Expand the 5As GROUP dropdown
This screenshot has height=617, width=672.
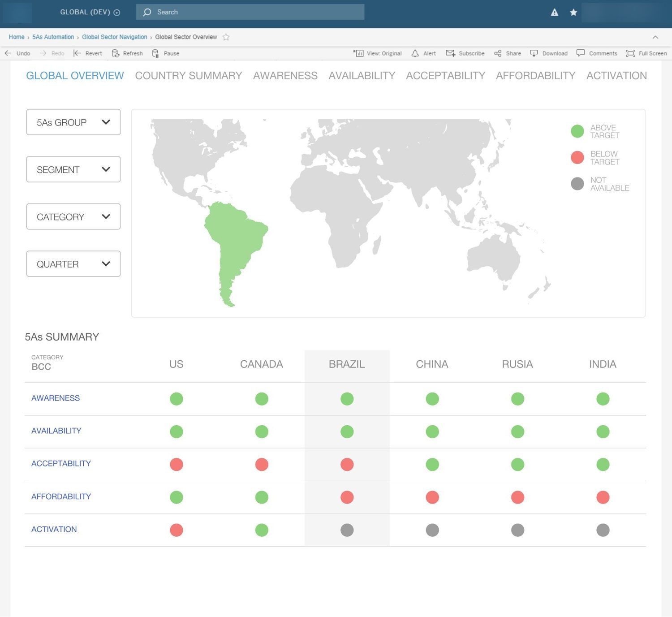point(73,122)
